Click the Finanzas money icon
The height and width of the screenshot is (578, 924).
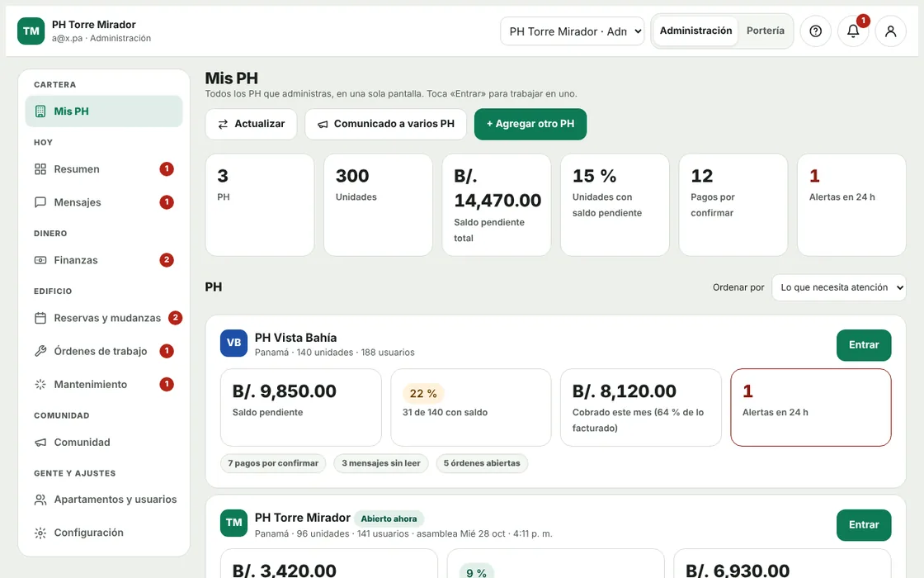pyautogui.click(x=40, y=260)
